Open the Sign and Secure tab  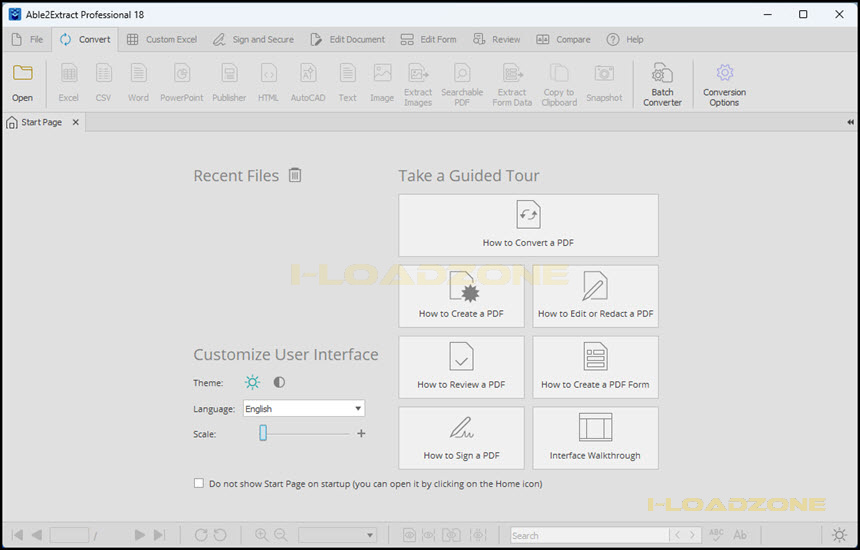point(253,39)
